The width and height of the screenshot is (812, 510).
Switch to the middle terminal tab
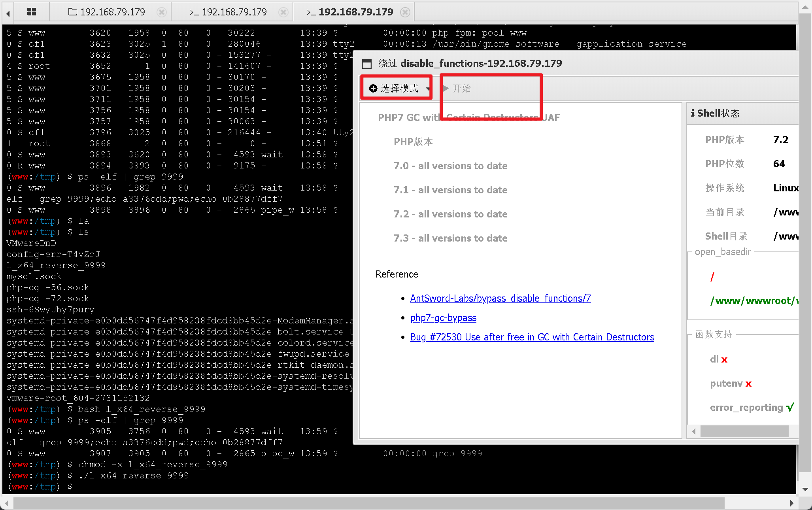point(228,12)
